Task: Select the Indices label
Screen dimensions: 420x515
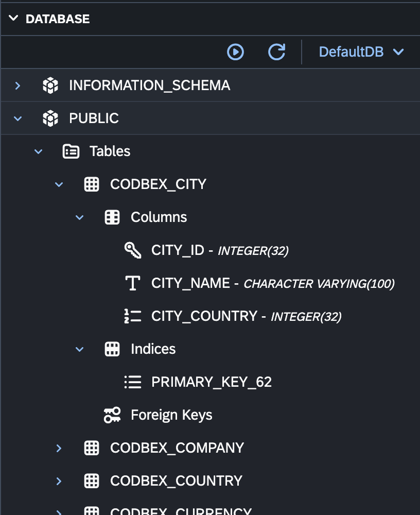Action: tap(153, 349)
